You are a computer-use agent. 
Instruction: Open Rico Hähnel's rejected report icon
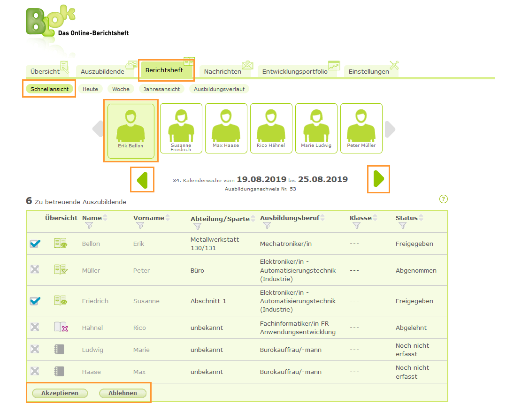pos(61,327)
